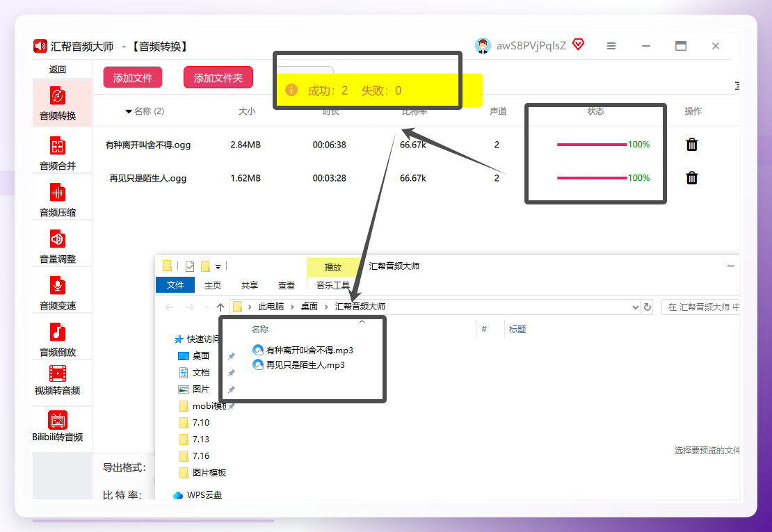This screenshot has height=532, width=772.
Task: Refresh the Explorer folder view
Action: [648, 307]
